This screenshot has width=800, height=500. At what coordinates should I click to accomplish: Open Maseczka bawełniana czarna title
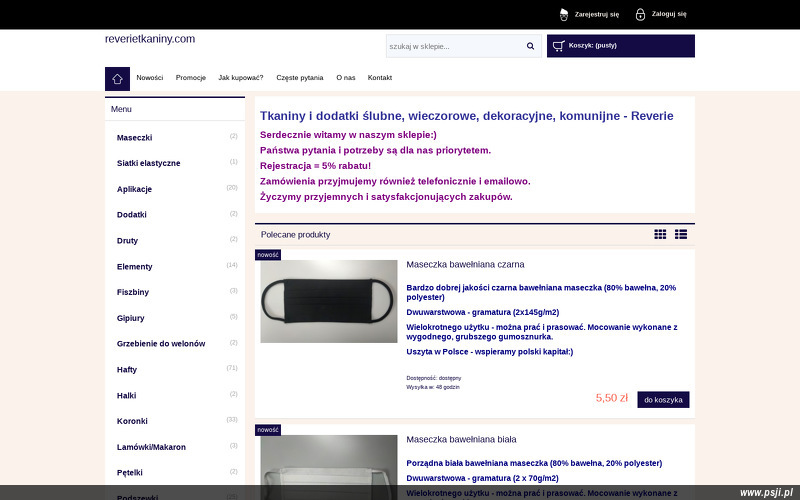click(x=465, y=265)
